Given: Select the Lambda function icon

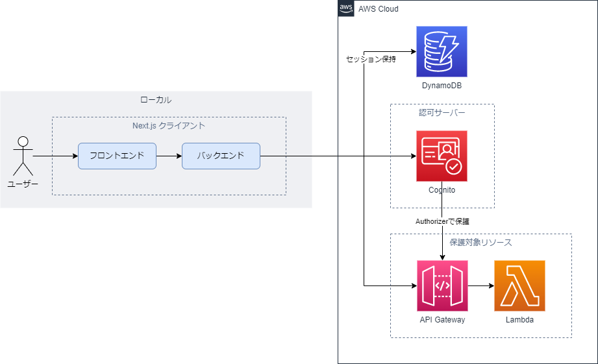Looking at the screenshot, I should click(519, 286).
